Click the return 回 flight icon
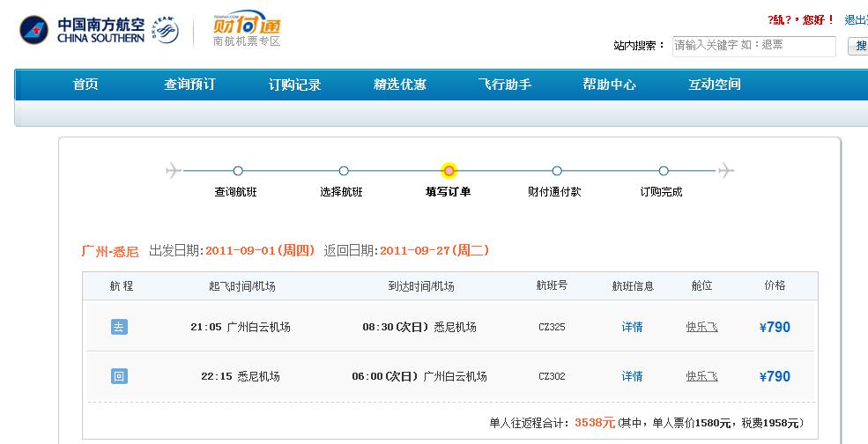The width and height of the screenshot is (868, 444). point(119,376)
